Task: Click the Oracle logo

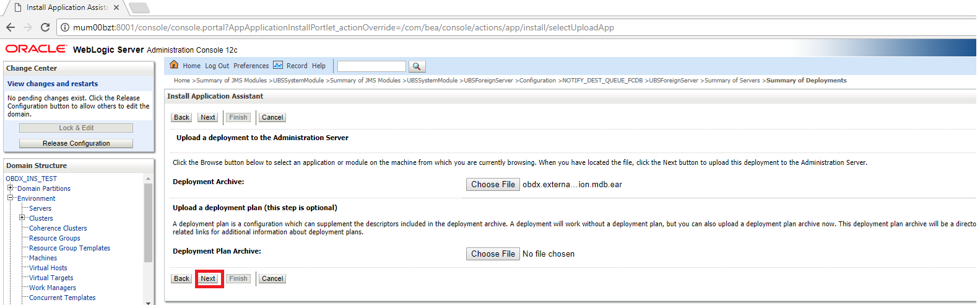Action: point(36,49)
